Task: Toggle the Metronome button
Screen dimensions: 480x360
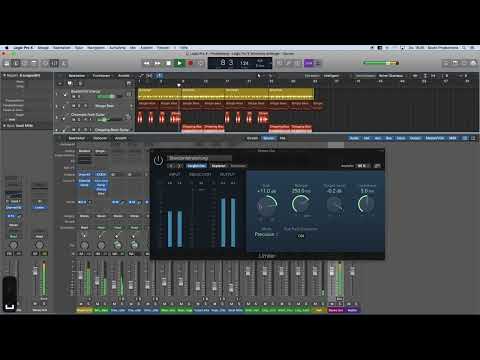Action: pos(318,63)
